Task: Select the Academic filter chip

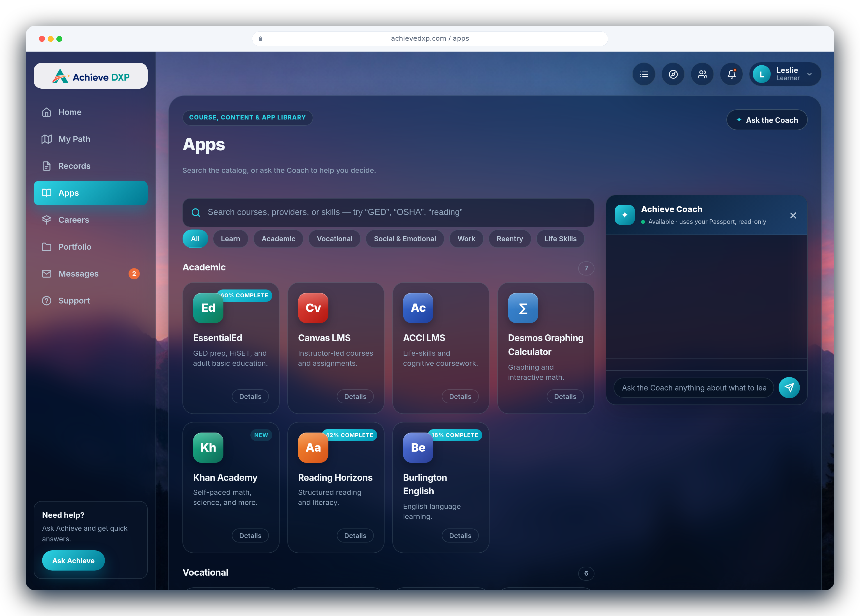Action: pyautogui.click(x=278, y=239)
